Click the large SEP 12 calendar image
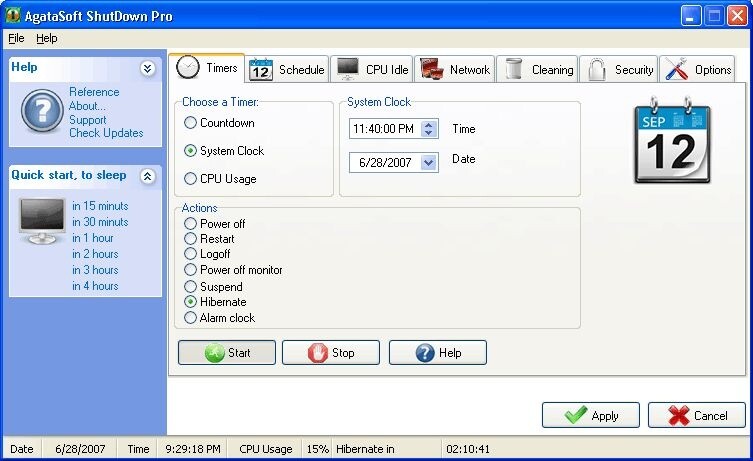The image size is (753, 461). pos(672,140)
